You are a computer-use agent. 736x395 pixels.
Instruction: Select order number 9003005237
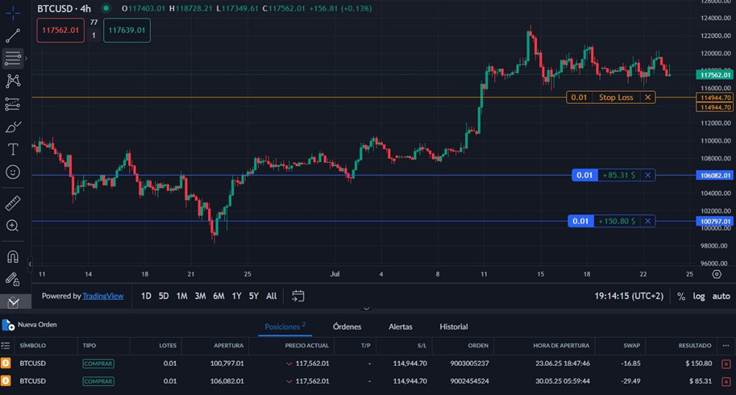pyautogui.click(x=469, y=364)
